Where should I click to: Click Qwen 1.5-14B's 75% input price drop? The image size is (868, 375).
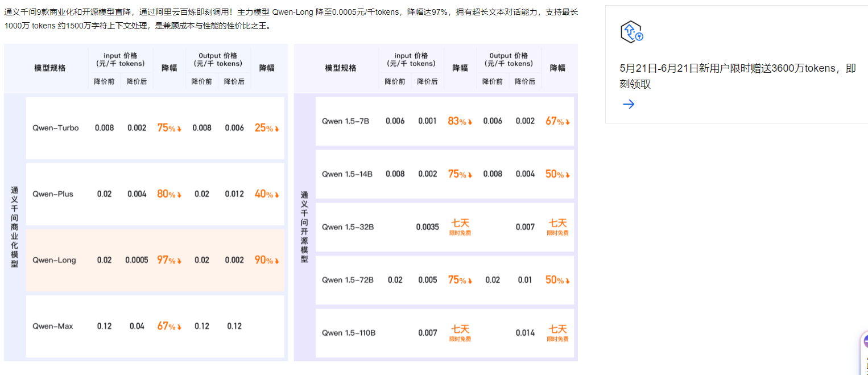point(460,174)
